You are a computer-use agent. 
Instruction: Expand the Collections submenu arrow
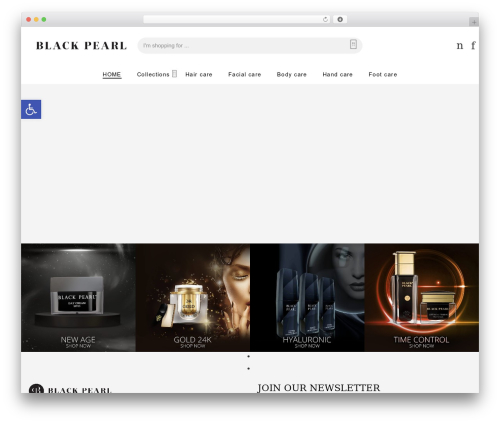click(x=174, y=74)
